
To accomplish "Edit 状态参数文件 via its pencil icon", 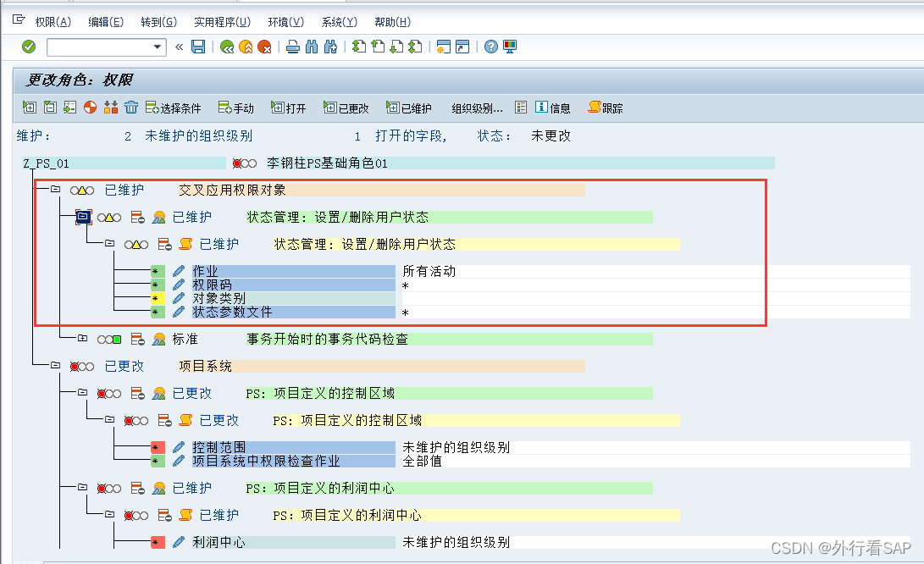I will point(179,312).
